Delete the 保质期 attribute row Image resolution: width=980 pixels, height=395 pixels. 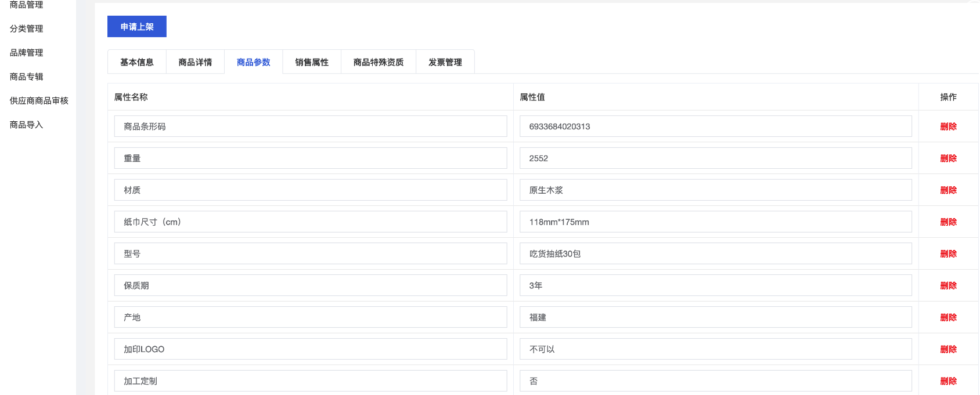948,285
